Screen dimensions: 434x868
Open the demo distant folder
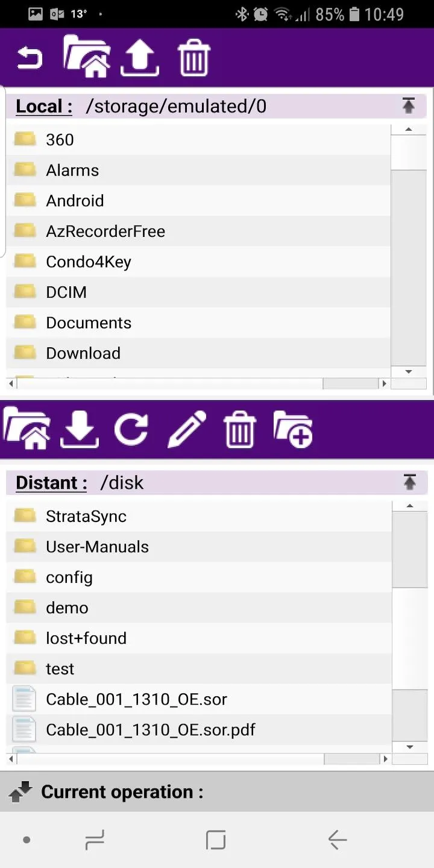(x=198, y=608)
